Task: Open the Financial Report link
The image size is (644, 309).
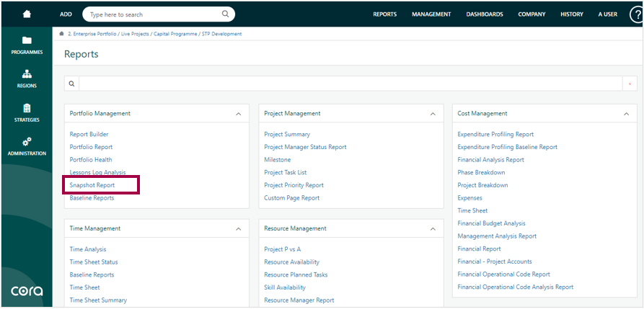Action: tap(480, 248)
